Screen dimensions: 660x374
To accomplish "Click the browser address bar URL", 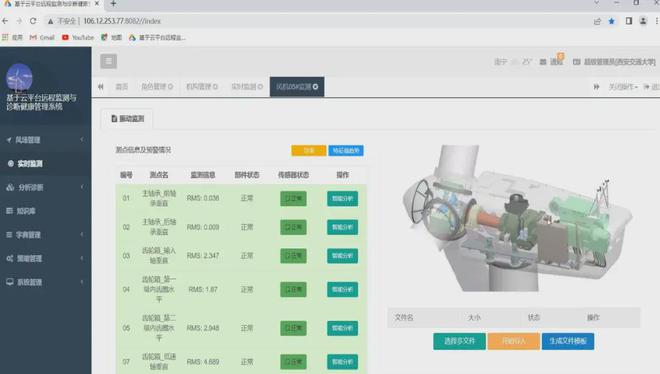I will coord(122,21).
